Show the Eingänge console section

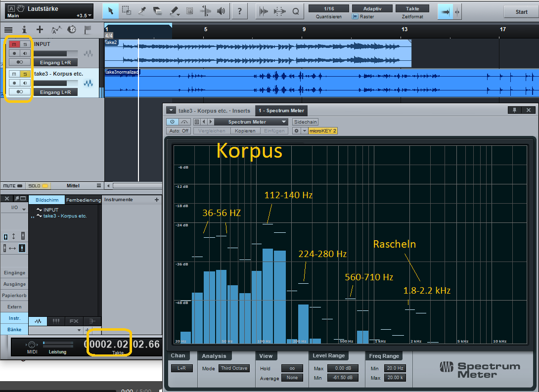(x=14, y=273)
